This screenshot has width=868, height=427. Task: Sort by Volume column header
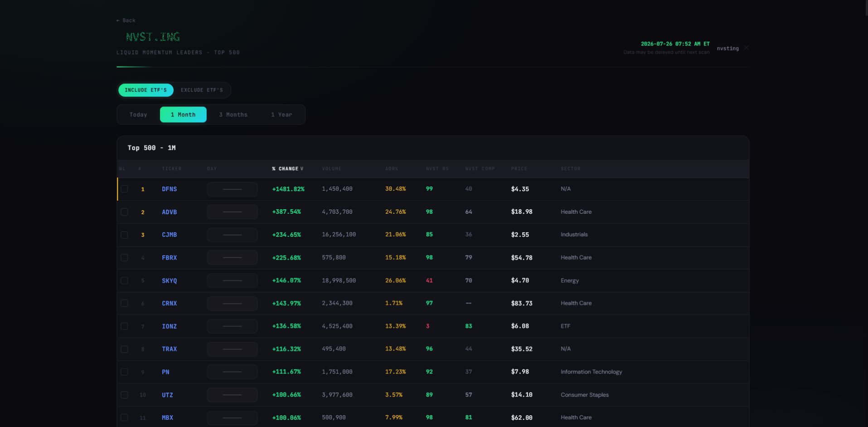[332, 169]
